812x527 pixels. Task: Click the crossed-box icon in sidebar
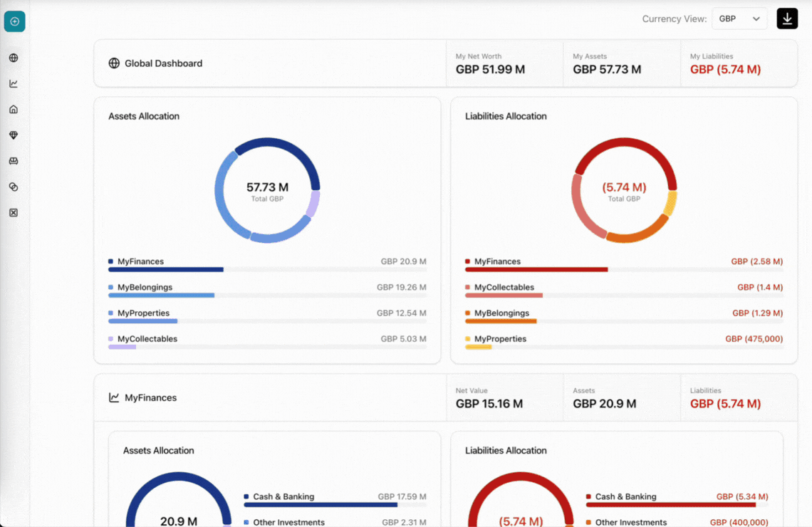pos(14,213)
